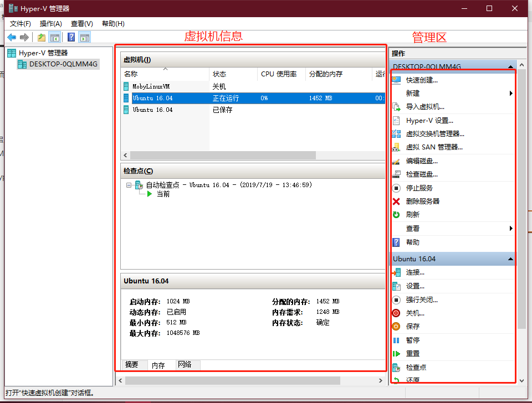This screenshot has height=403, width=532.
Task: Click 强行关闭 turn off action
Action: [422, 300]
